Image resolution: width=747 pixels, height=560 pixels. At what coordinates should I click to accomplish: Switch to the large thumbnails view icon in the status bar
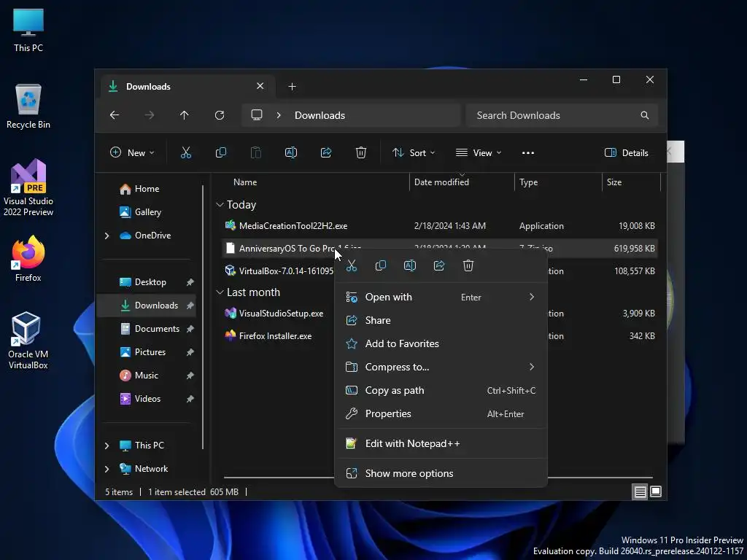point(656,491)
